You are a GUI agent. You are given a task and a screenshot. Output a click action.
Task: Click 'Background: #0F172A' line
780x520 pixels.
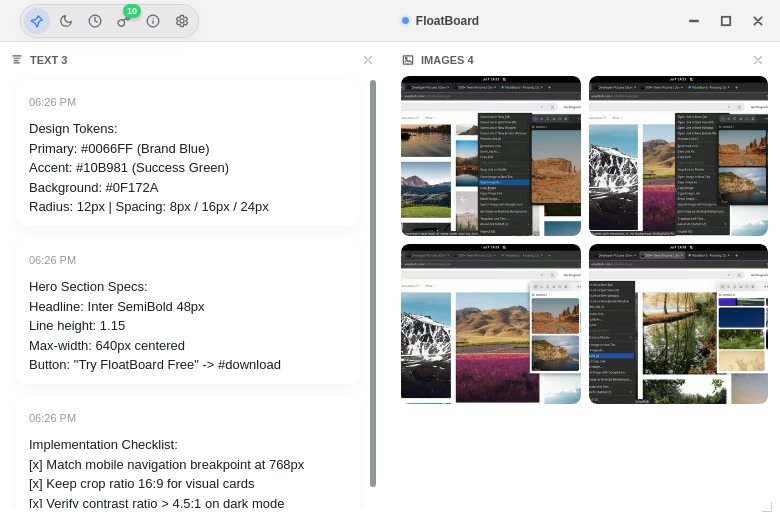point(94,188)
